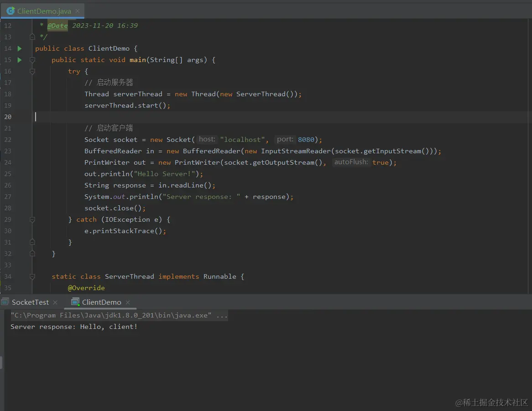Click the Java class icon on ClientDemo.java tab
532x411 pixels.
click(x=10, y=11)
